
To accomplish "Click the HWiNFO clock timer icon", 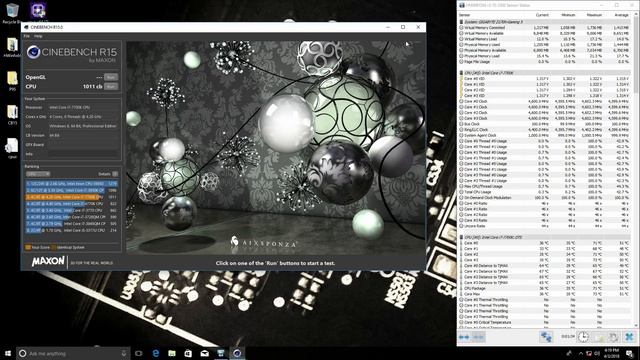I will click(x=583, y=337).
